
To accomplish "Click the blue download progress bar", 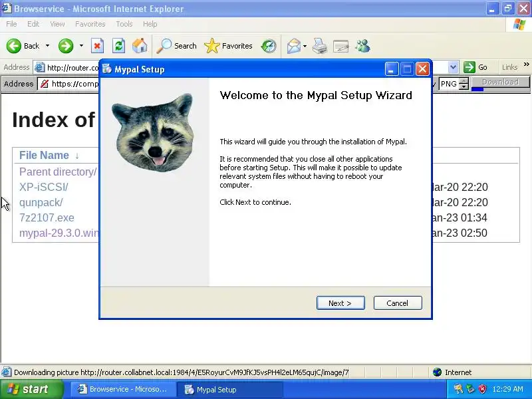I will pyautogui.click(x=477, y=89).
